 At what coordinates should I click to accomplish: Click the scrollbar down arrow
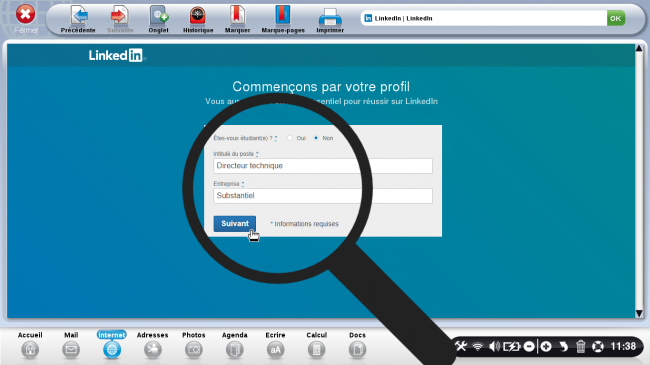639,314
